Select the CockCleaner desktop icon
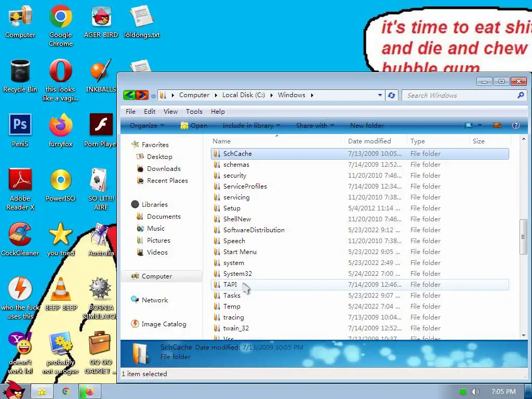The height and width of the screenshot is (399, 532). [20, 239]
